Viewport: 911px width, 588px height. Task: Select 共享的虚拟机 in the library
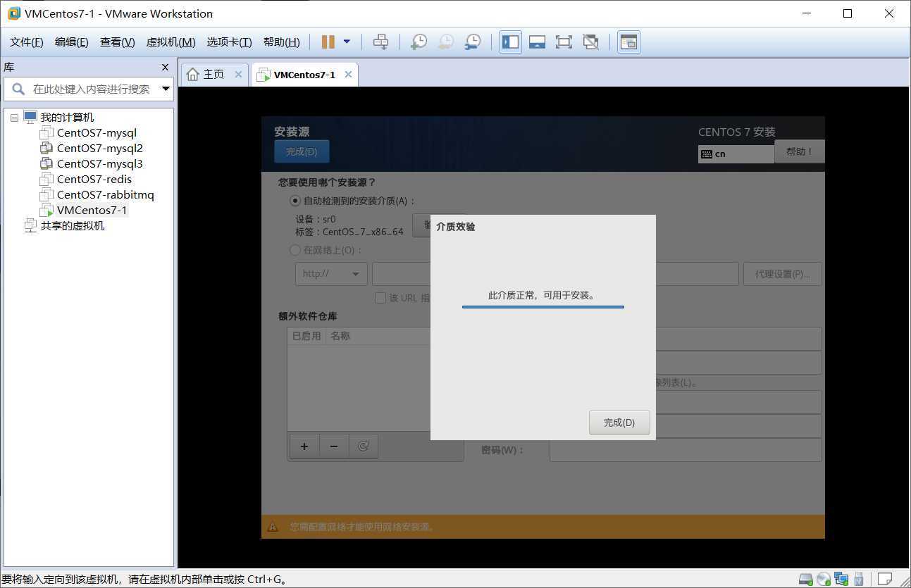click(72, 225)
